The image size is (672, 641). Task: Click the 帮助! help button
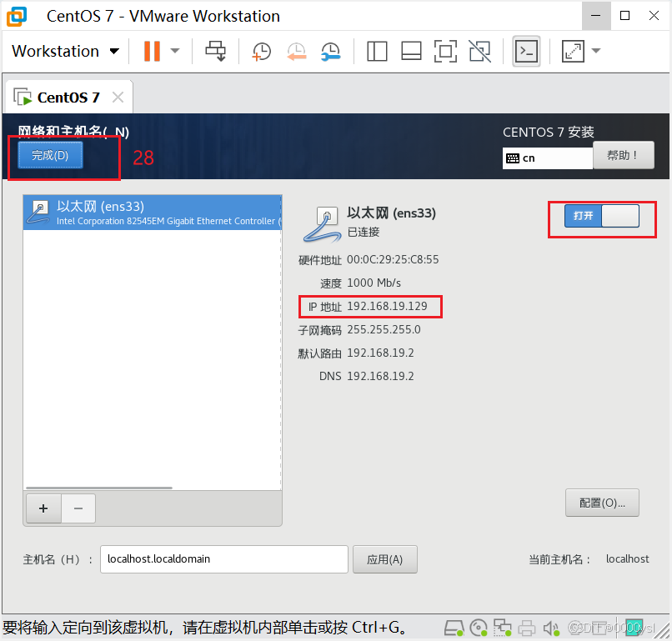(x=623, y=155)
